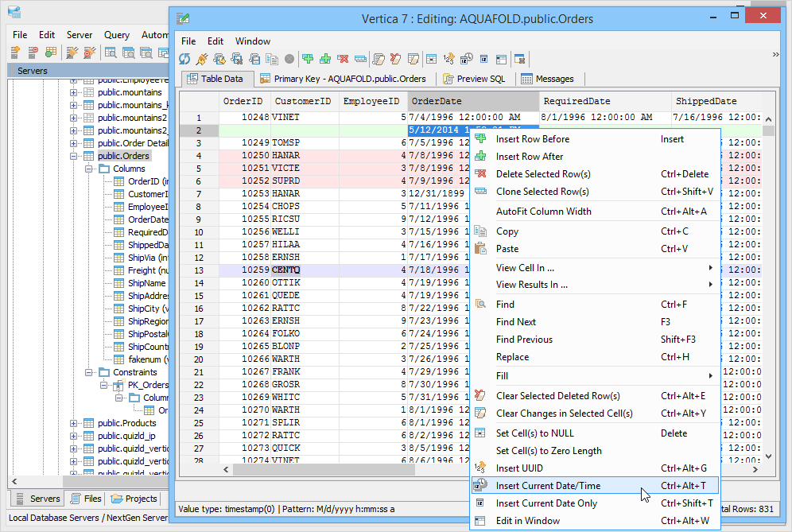Click the insert row after toolbar icon
This screenshot has width=792, height=532.
325,59
